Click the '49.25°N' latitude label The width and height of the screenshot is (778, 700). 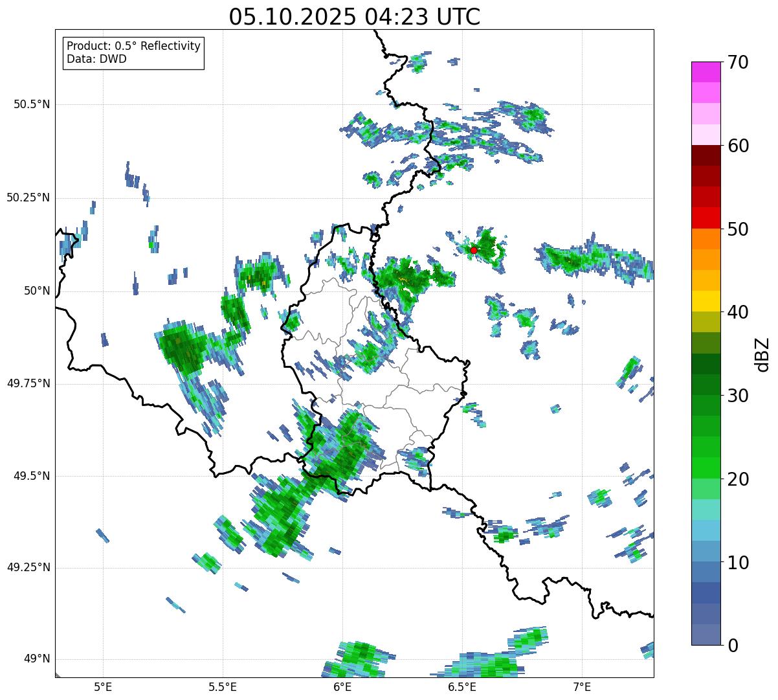tap(28, 567)
